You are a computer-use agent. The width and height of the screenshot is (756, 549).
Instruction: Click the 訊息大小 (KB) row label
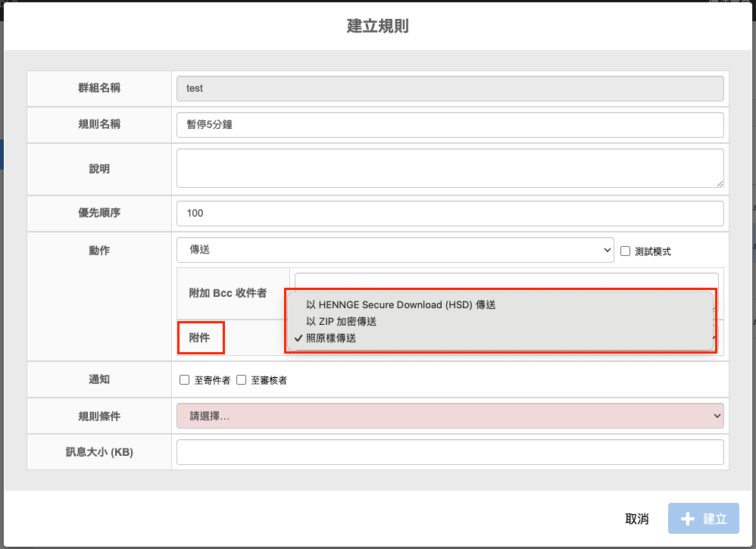coord(98,451)
